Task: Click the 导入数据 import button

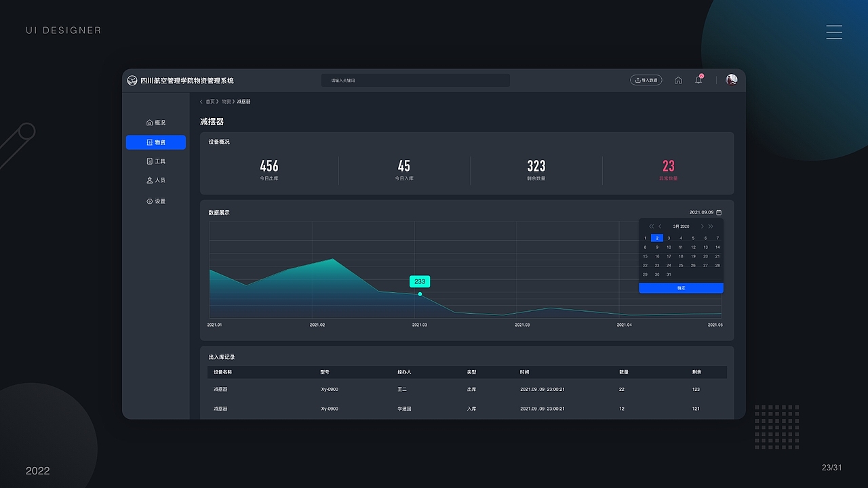Action: tap(646, 80)
